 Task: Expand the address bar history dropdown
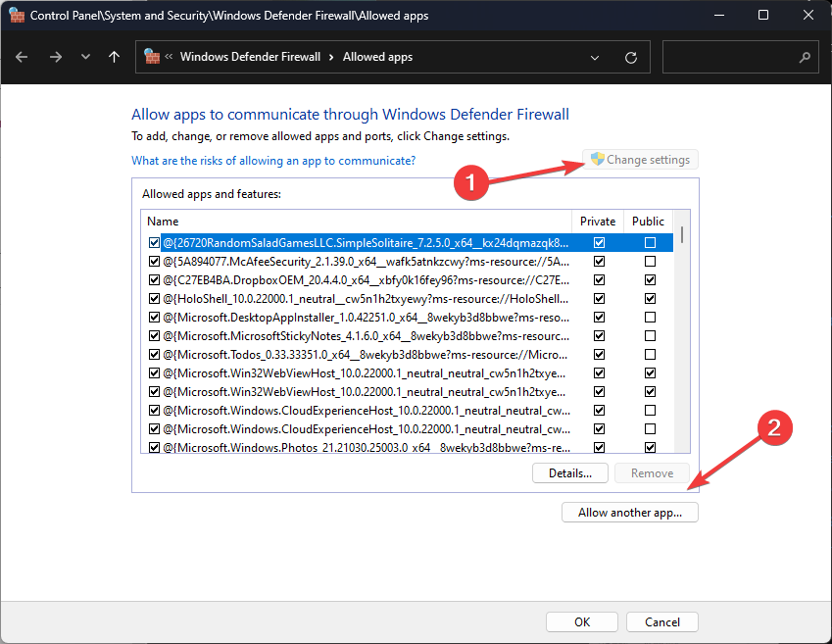(x=595, y=57)
